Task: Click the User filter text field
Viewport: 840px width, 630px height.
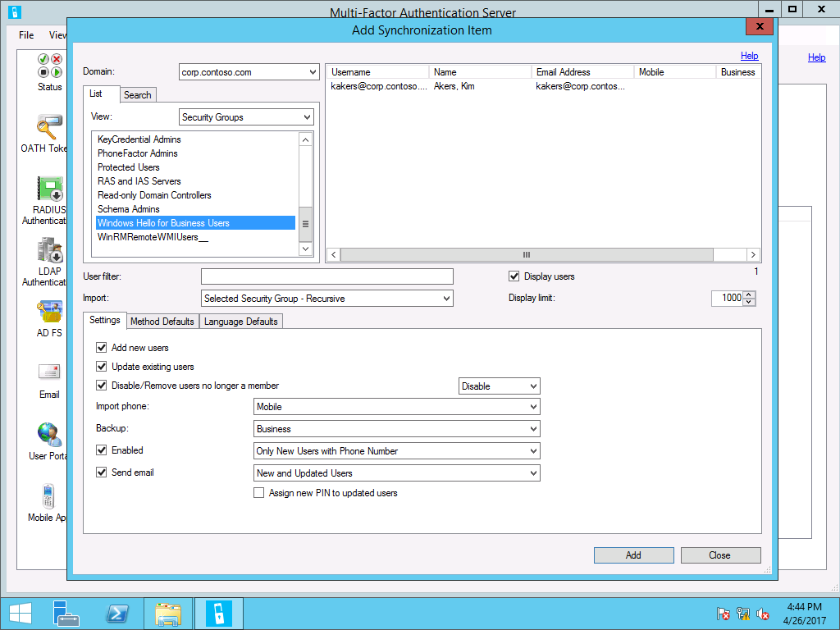Action: [326, 276]
